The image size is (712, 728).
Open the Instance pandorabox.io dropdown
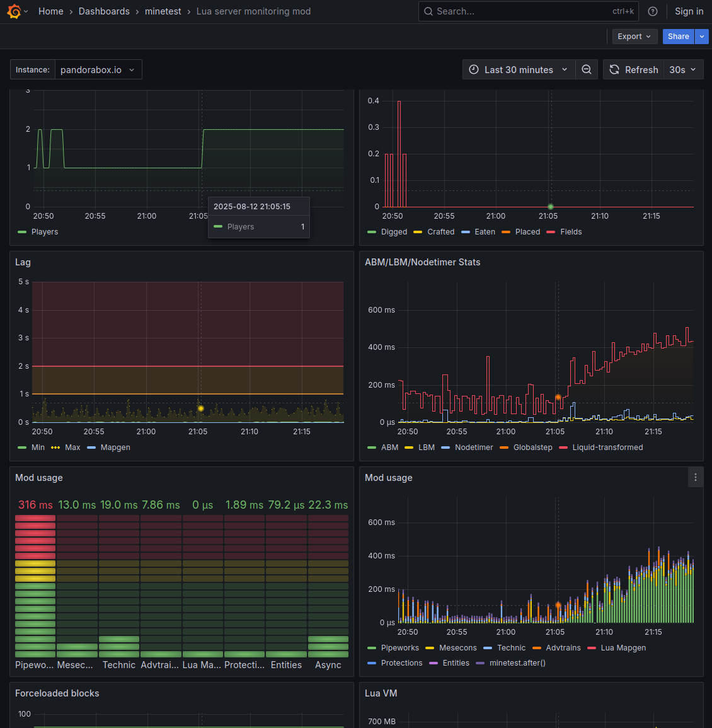click(x=98, y=70)
